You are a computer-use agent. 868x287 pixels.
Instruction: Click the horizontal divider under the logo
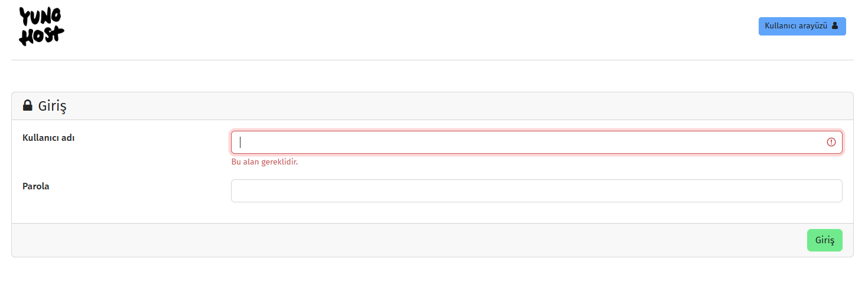[x=433, y=60]
